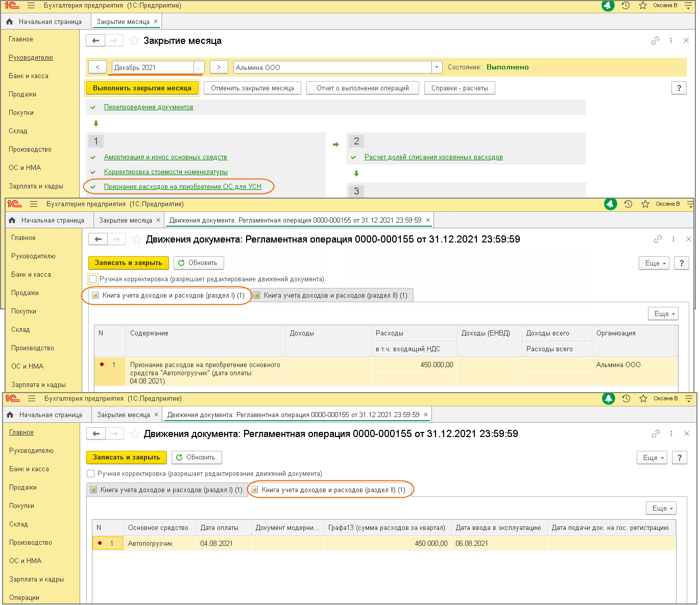Expand Еще menu above table in middle window

(663, 314)
